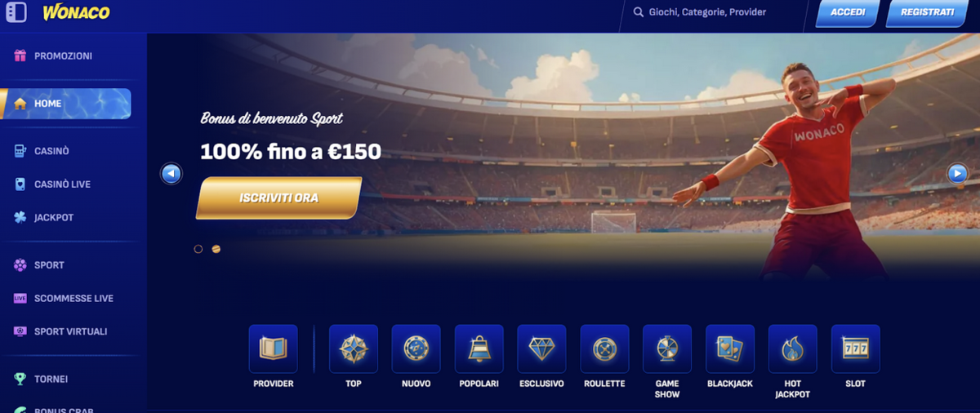Open the Provider category icon
The width and height of the screenshot is (980, 413).
273,349
